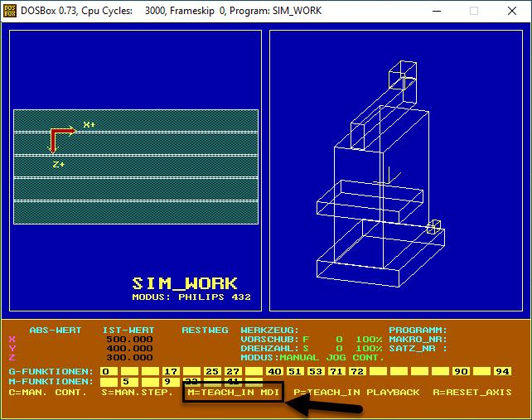Image resolution: width=532 pixels, height=420 pixels.
Task: Click M-function cell 5
Action: point(129,382)
